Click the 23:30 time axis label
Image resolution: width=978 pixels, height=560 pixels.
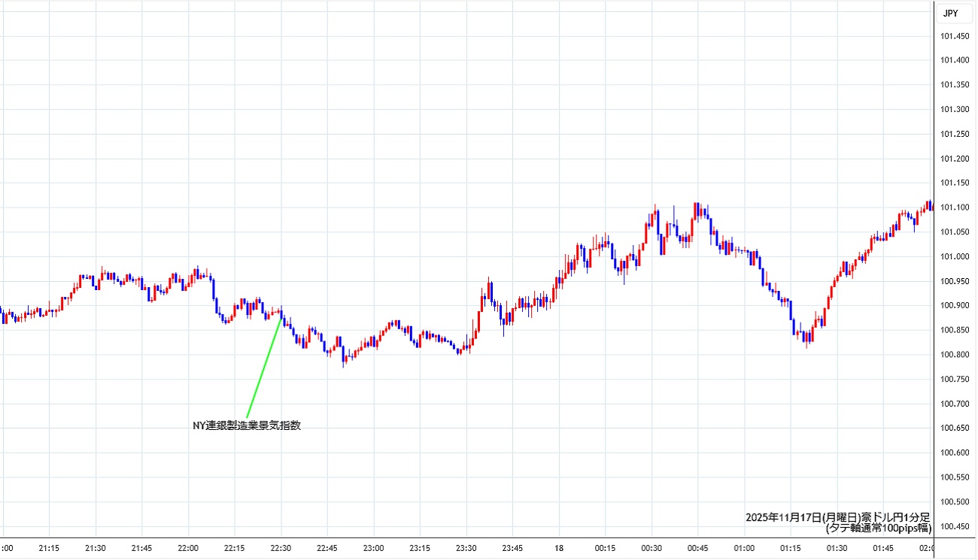[x=466, y=549]
